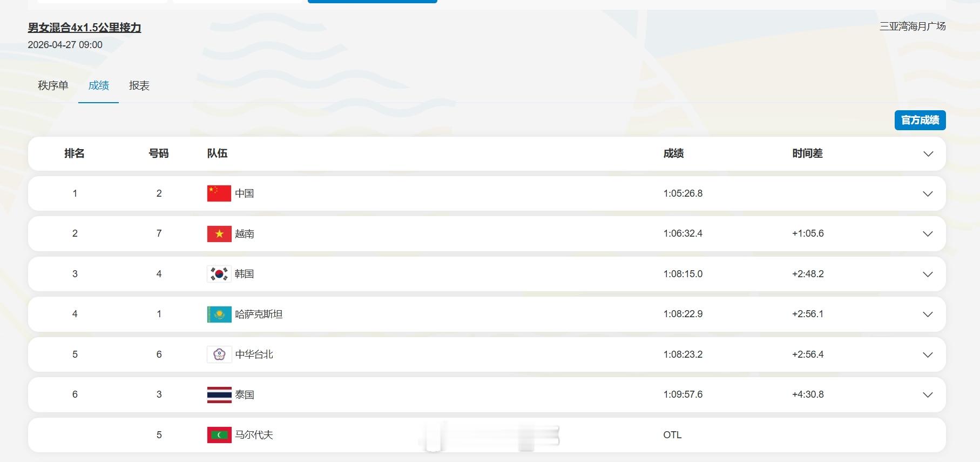Click team name 泰国
Viewport: 980px width, 462px height.
coord(245,395)
